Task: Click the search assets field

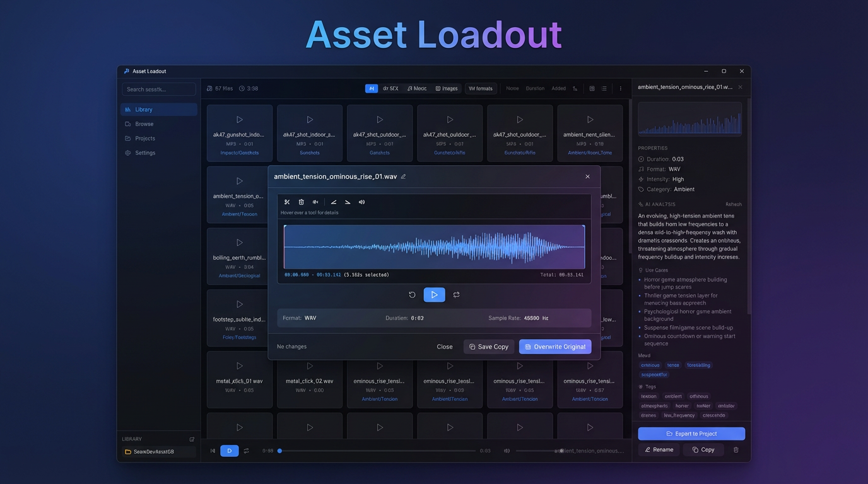Action: click(x=159, y=89)
